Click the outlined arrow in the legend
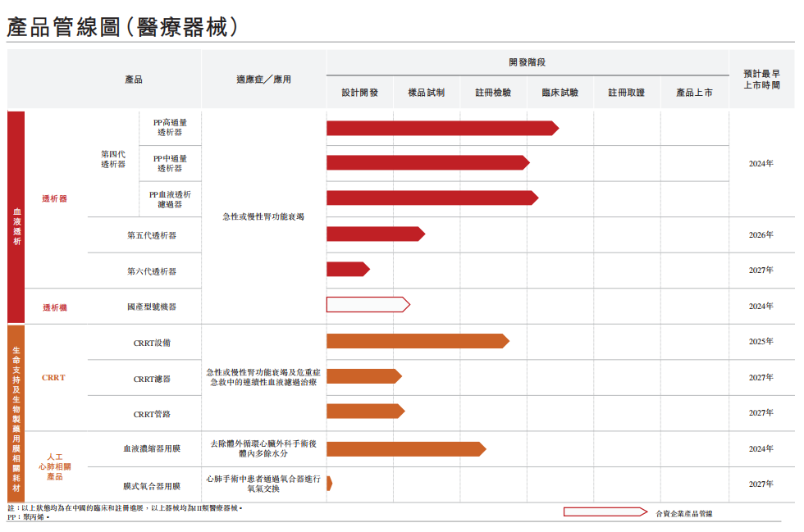 [605, 512]
